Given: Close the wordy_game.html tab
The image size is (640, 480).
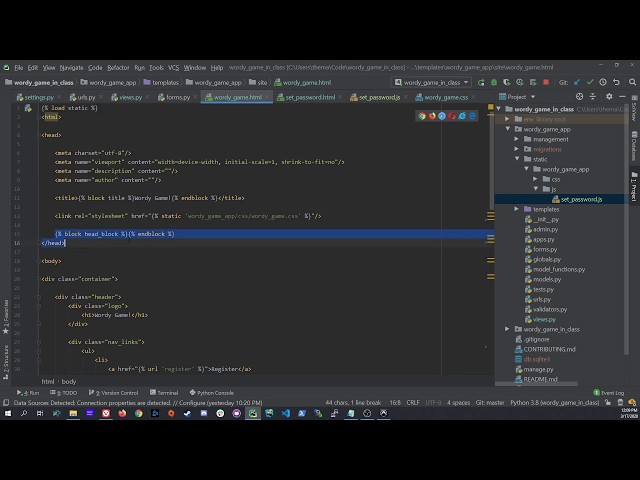Looking at the screenshot, I should click(267, 97).
